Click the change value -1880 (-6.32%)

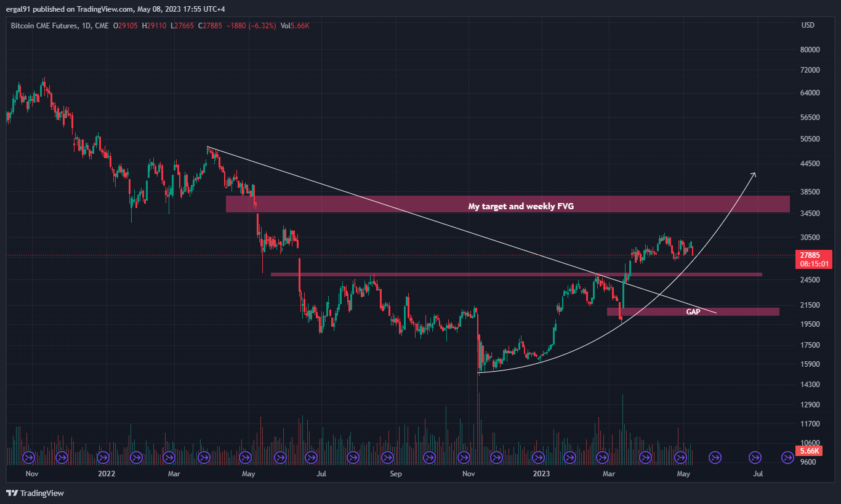pyautogui.click(x=251, y=25)
